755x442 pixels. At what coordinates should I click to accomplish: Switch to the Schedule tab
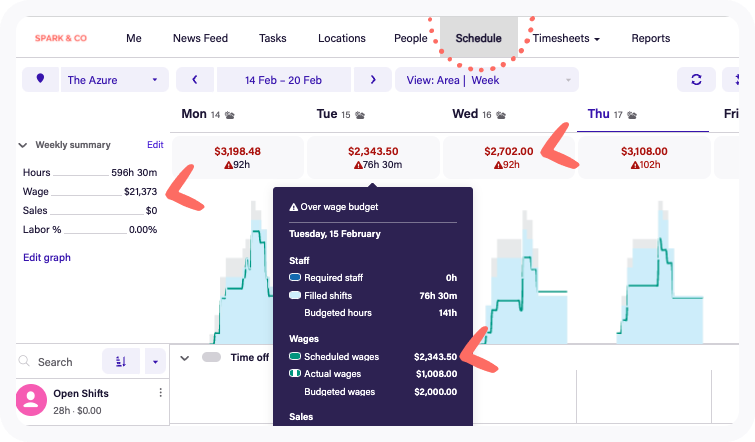(478, 39)
